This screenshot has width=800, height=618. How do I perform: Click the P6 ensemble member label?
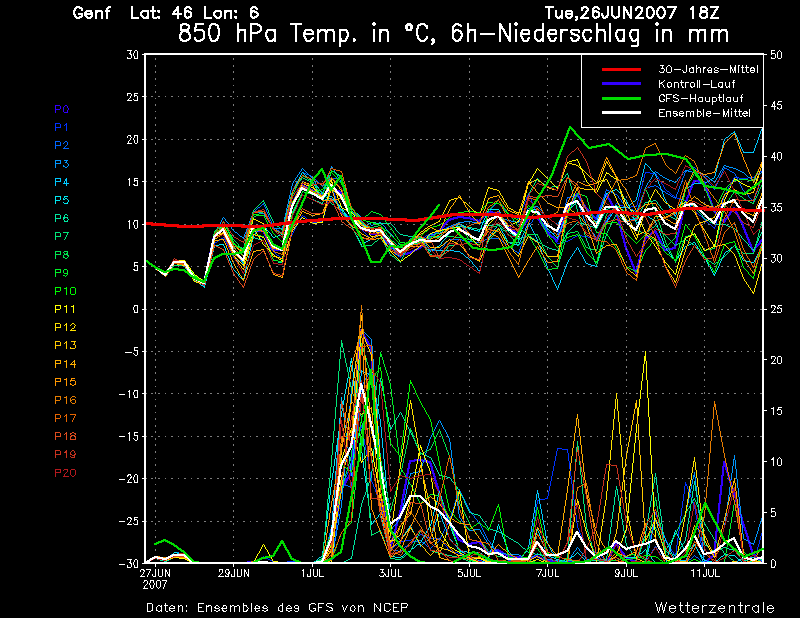(62, 218)
